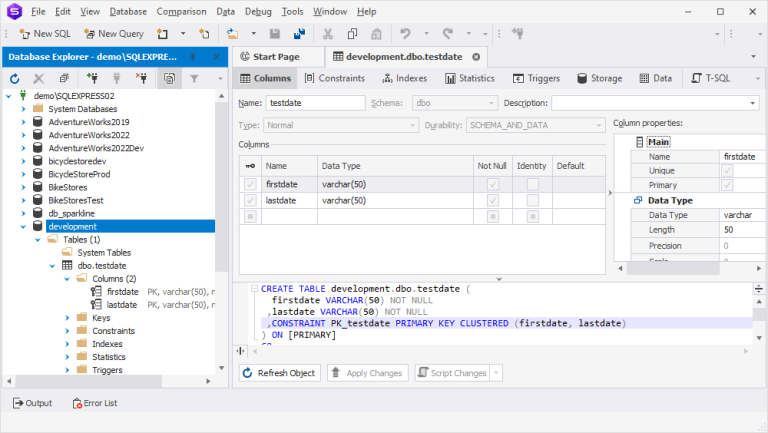This screenshot has height=433, width=768.
Task: Click the Open file folder icon
Action: tap(232, 34)
